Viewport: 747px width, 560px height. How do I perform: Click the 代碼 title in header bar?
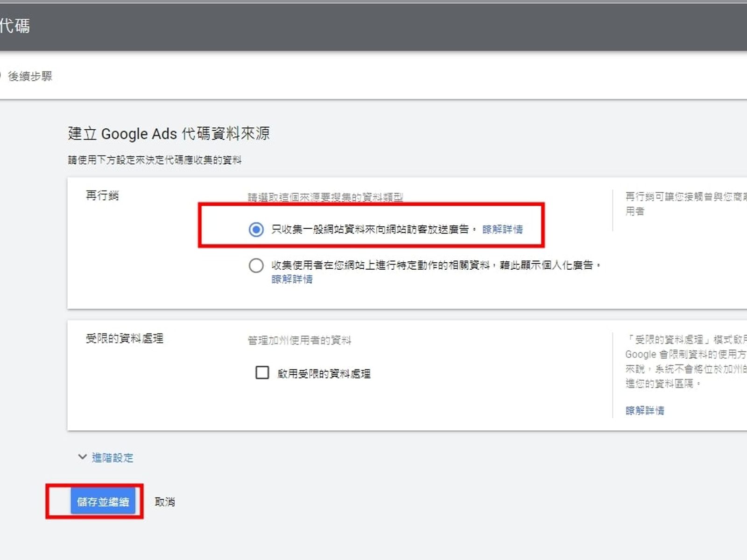(x=14, y=26)
